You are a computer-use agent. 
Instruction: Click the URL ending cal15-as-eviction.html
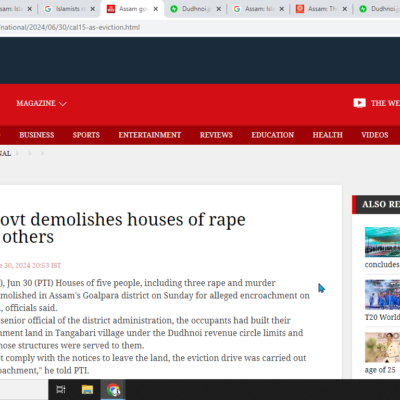point(69,27)
